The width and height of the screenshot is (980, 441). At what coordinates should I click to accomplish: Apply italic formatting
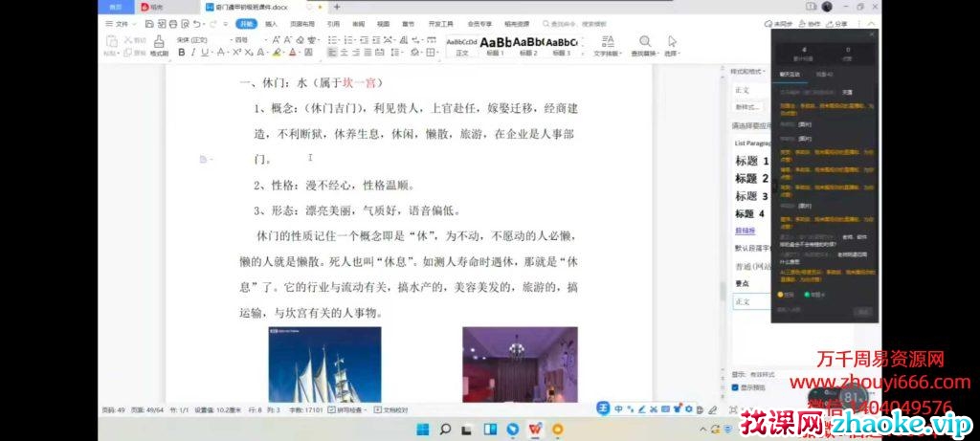tap(192, 53)
